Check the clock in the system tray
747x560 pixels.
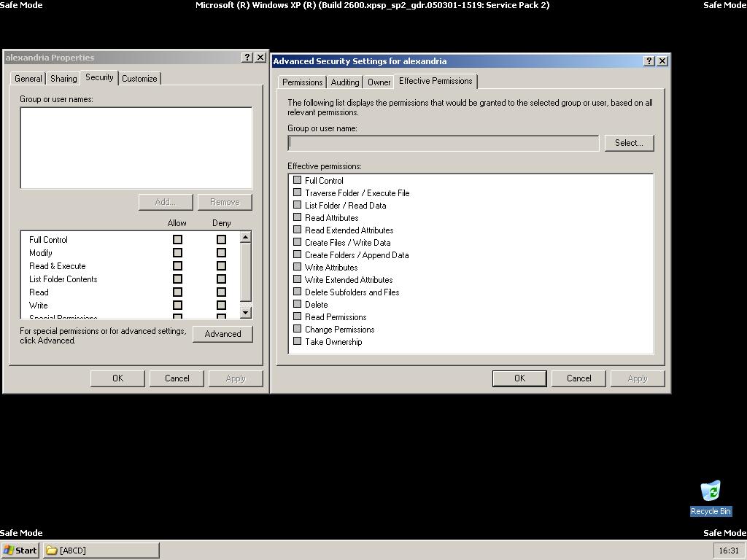(x=729, y=551)
